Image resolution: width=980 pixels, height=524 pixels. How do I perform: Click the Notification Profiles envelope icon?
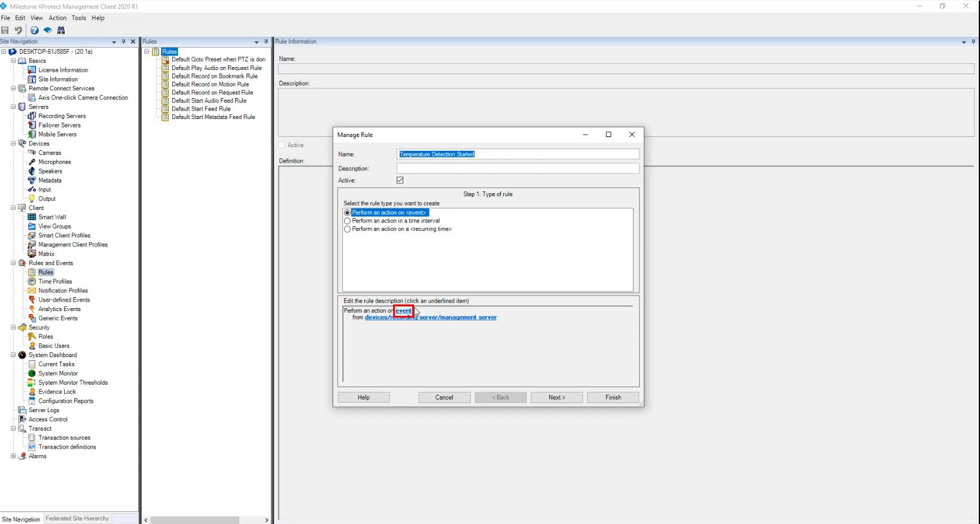pyautogui.click(x=32, y=291)
